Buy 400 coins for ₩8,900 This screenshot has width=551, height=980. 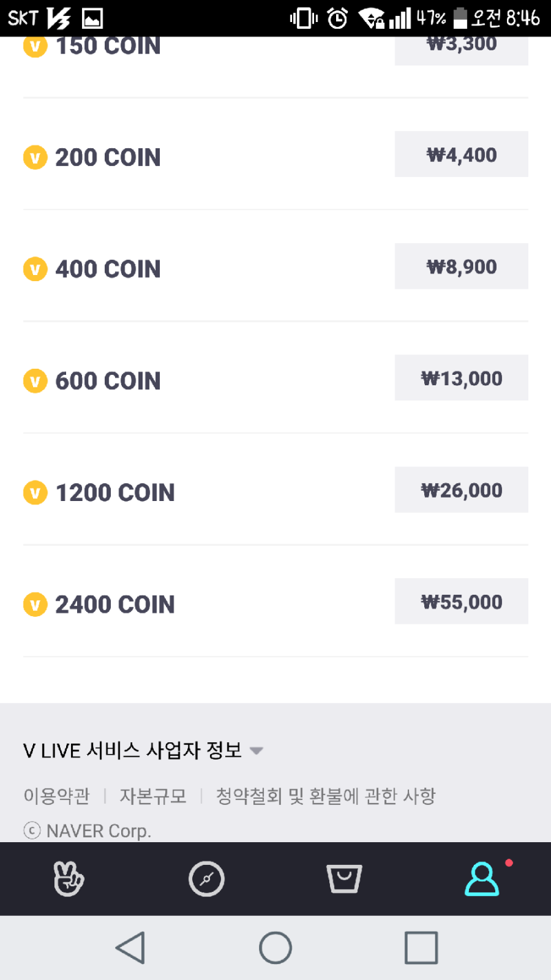461,266
